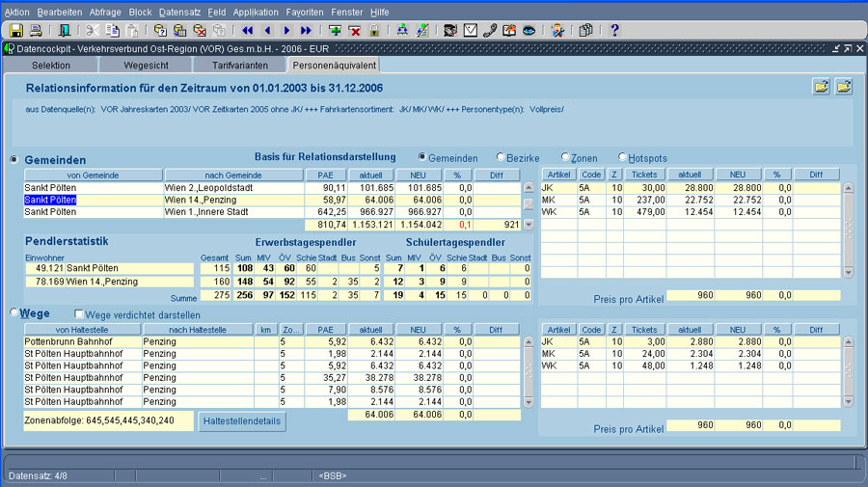Click the von Haltestelle column header
The height and width of the screenshot is (487, 868).
[82, 329]
